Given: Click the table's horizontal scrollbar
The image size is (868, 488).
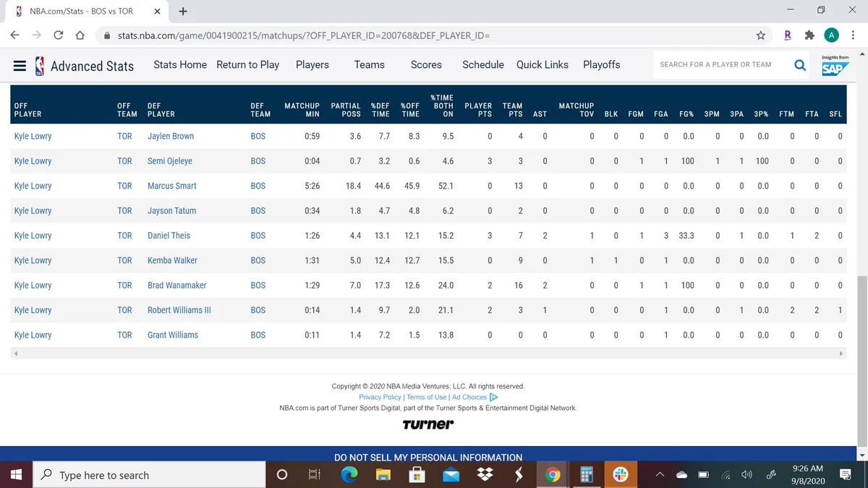Looking at the screenshot, I should click(428, 354).
